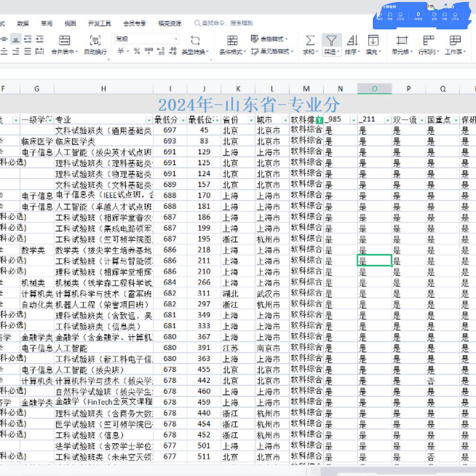Viewport: 476px width, 476px height.
Task: Click the command search box (查找命令)
Action: click(224, 23)
